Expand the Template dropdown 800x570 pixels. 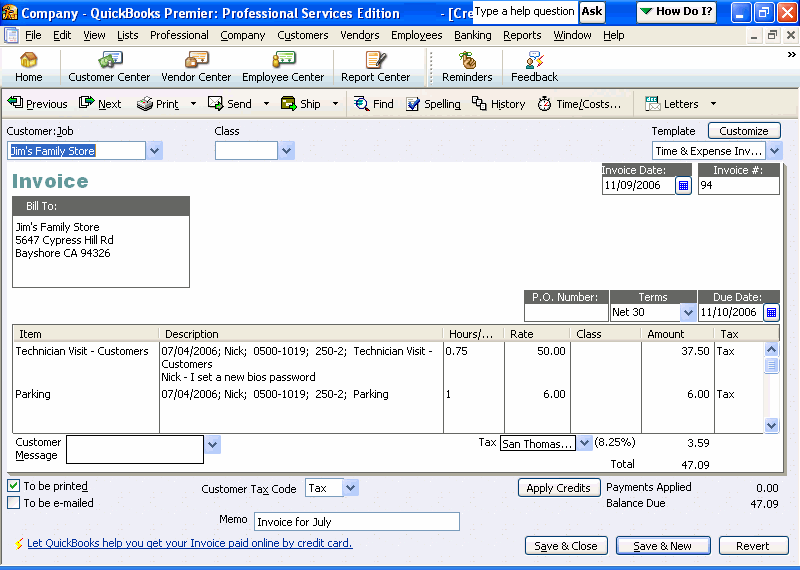point(774,151)
